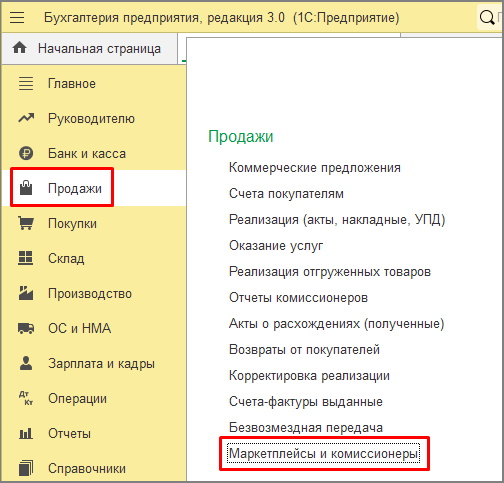This screenshot has height=483, width=504.
Task: Open the Покупки shopping cart icon
Action: [26, 223]
